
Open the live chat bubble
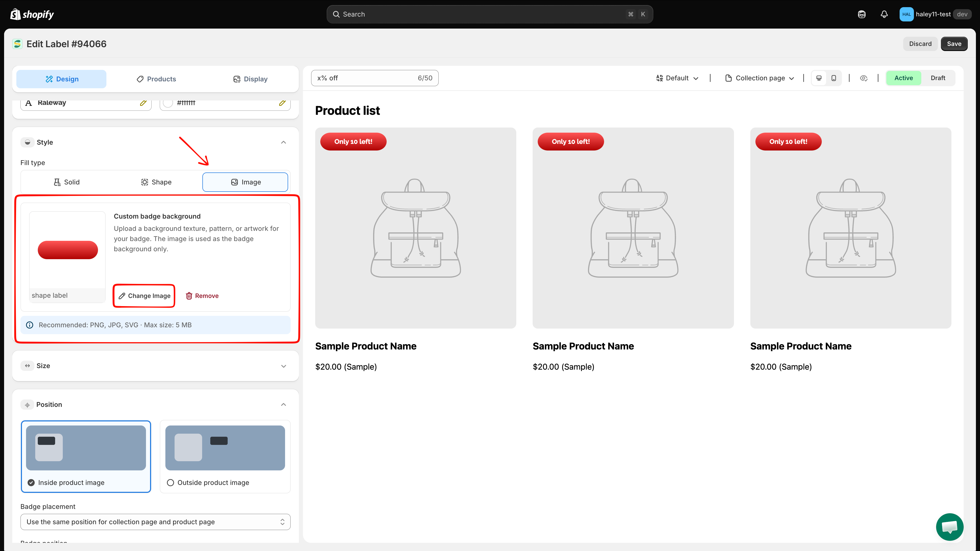pos(949,527)
